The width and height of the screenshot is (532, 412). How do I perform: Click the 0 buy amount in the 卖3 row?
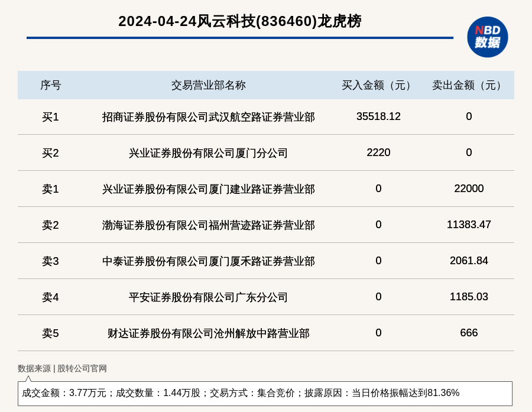point(378,260)
